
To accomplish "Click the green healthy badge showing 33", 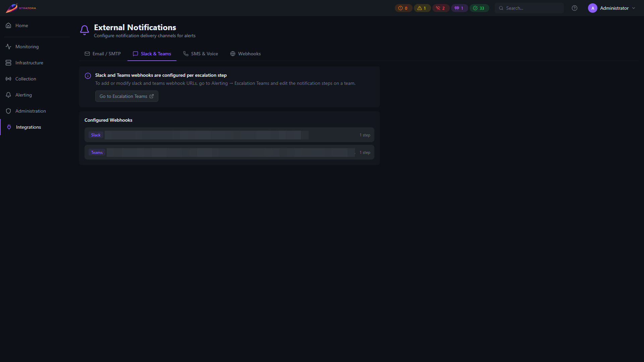I will [479, 8].
